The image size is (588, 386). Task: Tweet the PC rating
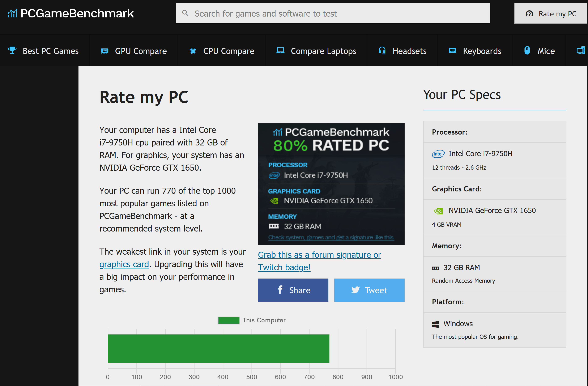369,290
